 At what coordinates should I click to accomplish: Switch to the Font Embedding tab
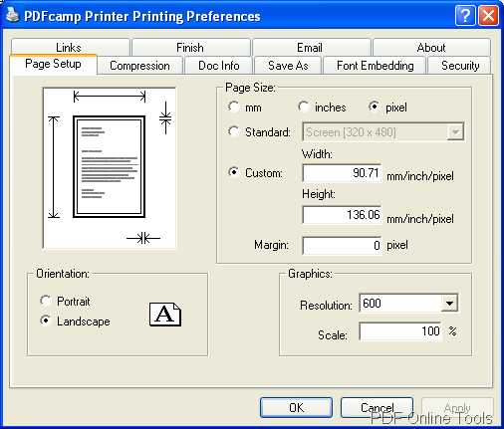[375, 66]
